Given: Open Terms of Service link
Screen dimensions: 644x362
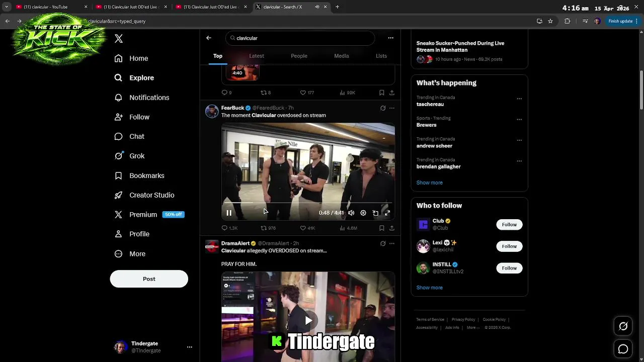Looking at the screenshot, I should [430, 320].
